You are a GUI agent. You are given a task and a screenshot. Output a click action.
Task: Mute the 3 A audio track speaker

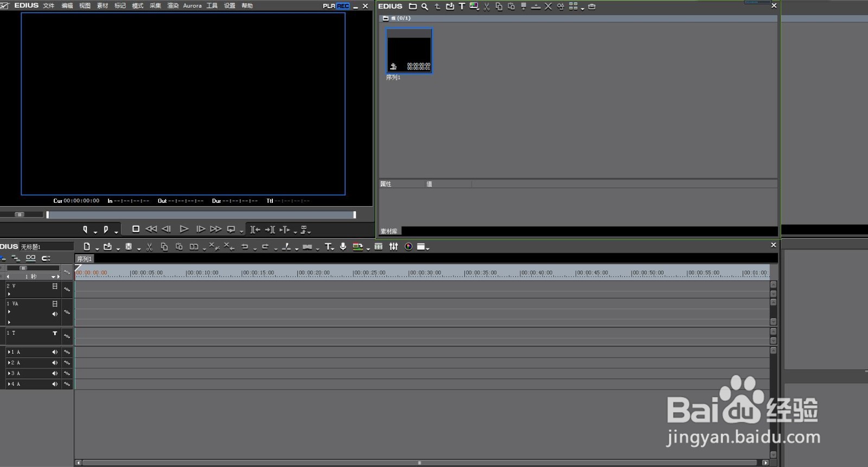[55, 374]
